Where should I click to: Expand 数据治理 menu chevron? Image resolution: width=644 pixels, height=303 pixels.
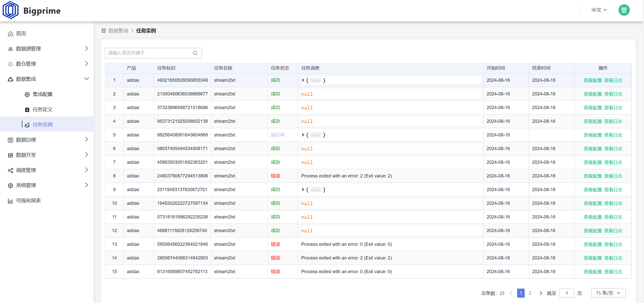[x=86, y=139]
